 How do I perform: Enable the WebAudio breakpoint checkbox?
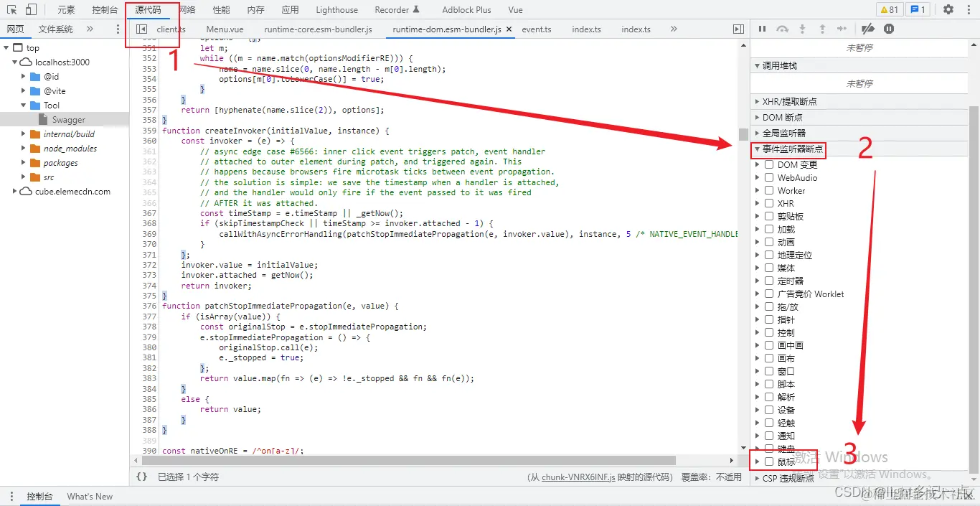tap(769, 177)
